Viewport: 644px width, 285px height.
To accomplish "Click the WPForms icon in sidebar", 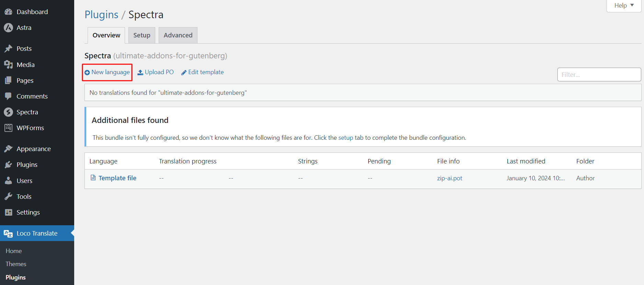I will point(8,128).
